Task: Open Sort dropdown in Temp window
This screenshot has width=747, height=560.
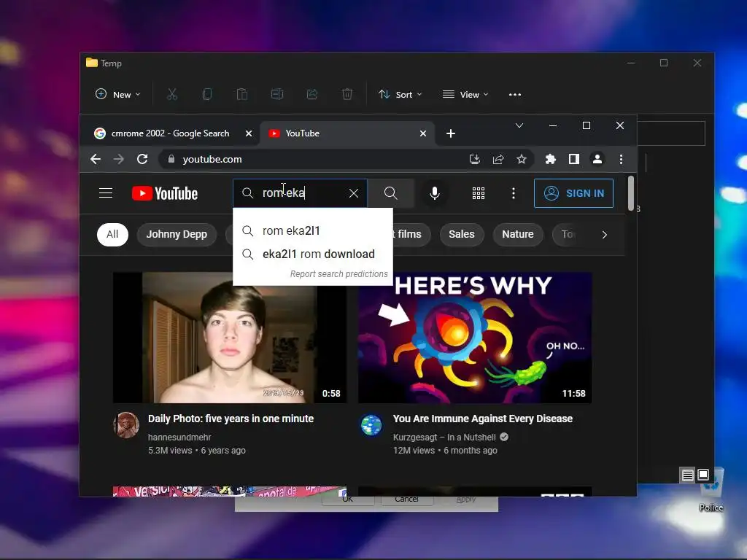Action: coord(400,94)
